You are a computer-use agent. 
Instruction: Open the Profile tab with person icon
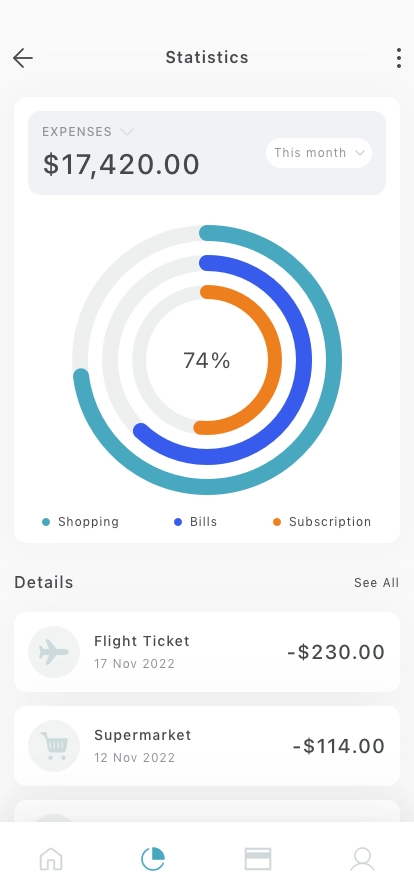363,858
